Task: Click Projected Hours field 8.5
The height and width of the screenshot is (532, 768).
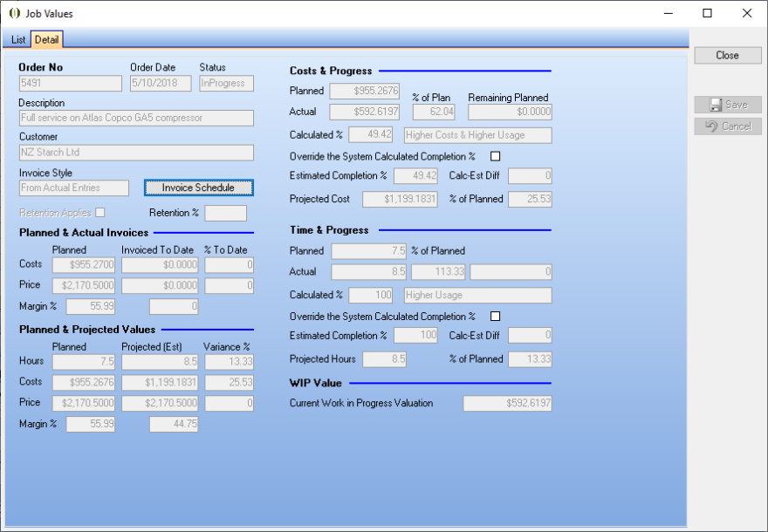Action: (385, 359)
